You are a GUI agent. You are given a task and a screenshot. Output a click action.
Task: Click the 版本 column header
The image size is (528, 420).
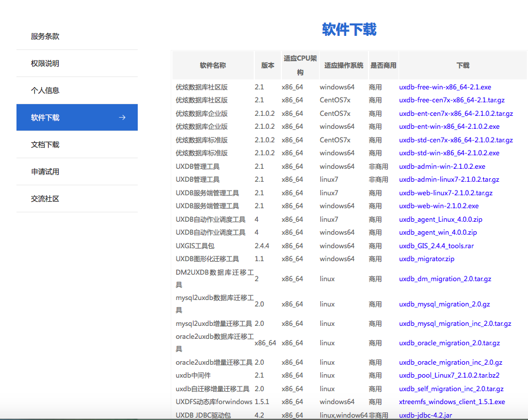[267, 65]
